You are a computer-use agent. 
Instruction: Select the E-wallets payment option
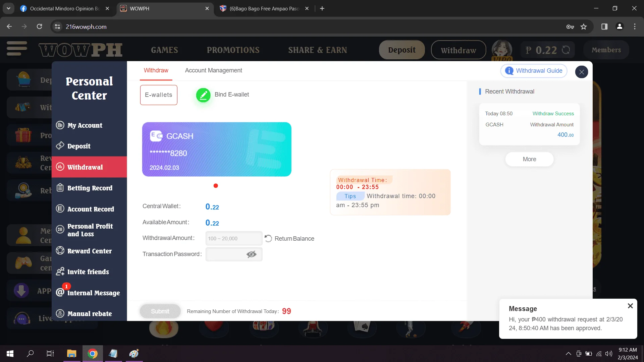[159, 95]
